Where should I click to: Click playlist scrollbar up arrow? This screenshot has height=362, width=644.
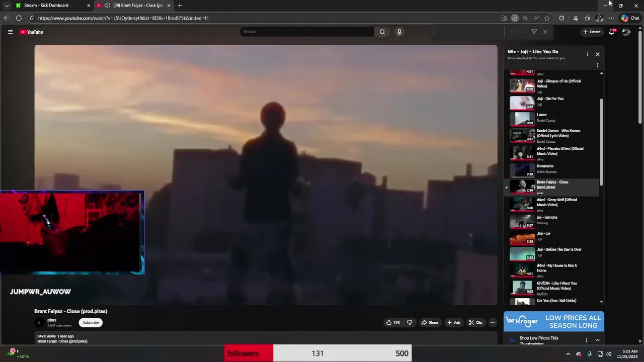tap(601, 73)
